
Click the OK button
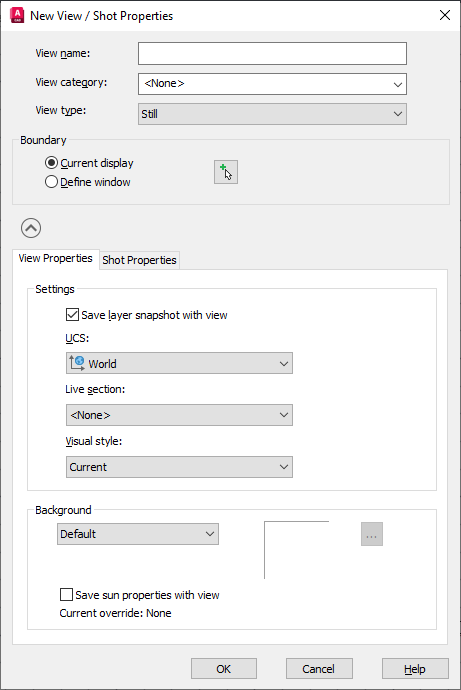pos(224,669)
